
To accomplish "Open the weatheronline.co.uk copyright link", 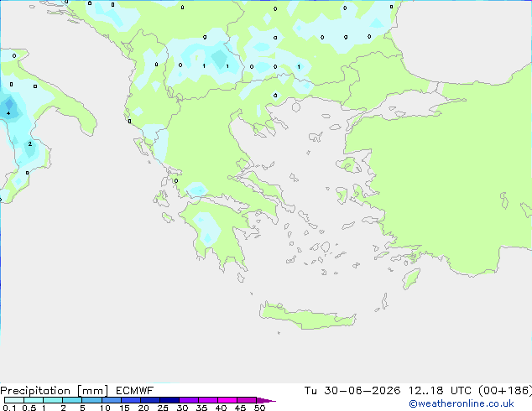I will [x=462, y=403].
